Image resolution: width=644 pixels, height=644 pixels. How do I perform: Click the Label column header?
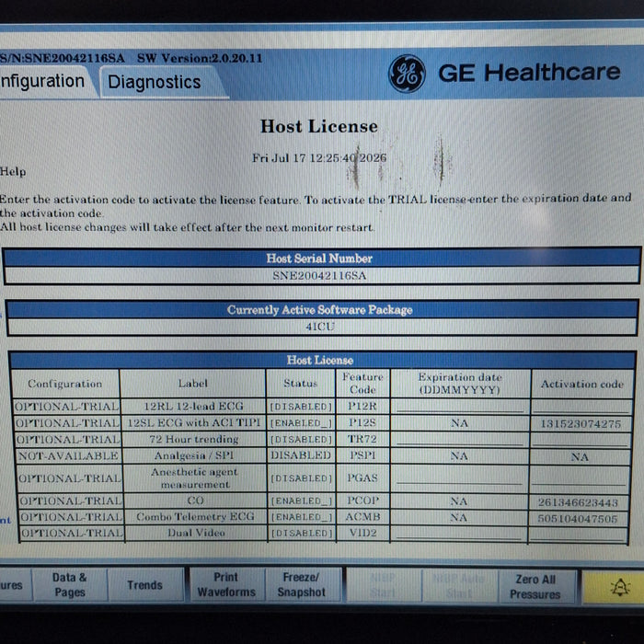coord(192,384)
